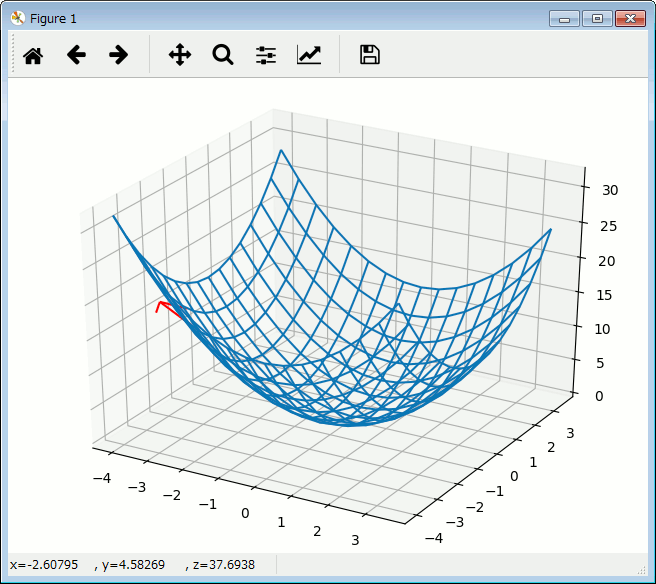Screen dimensions: 656x584
Task: Click the x-axis tick label −4 at left
Action: pyautogui.click(x=101, y=476)
